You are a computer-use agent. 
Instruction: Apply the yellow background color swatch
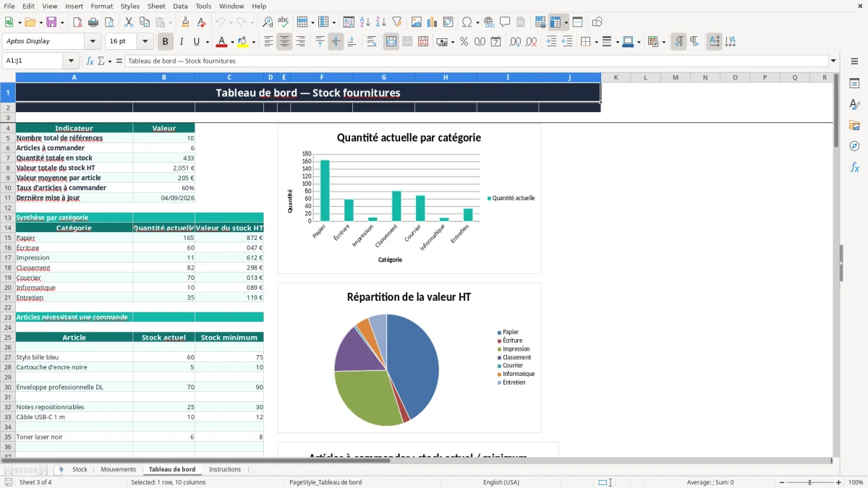pyautogui.click(x=243, y=42)
